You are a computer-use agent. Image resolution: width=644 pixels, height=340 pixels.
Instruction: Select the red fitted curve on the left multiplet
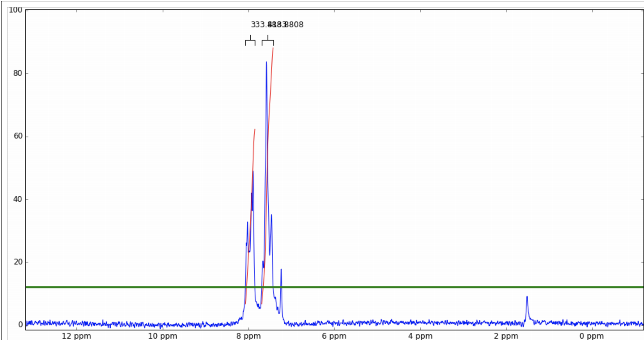click(x=252, y=150)
